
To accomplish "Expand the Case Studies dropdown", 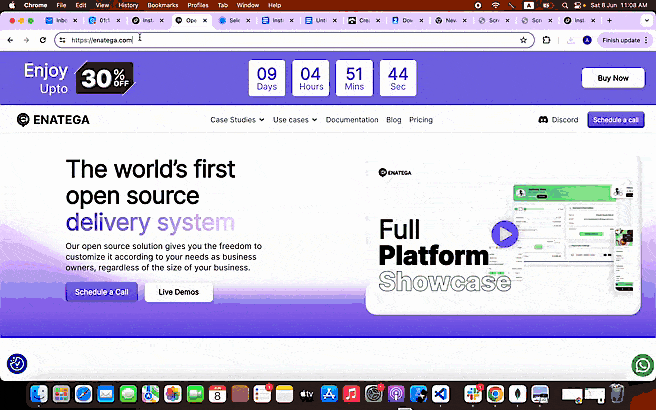I will [x=238, y=120].
